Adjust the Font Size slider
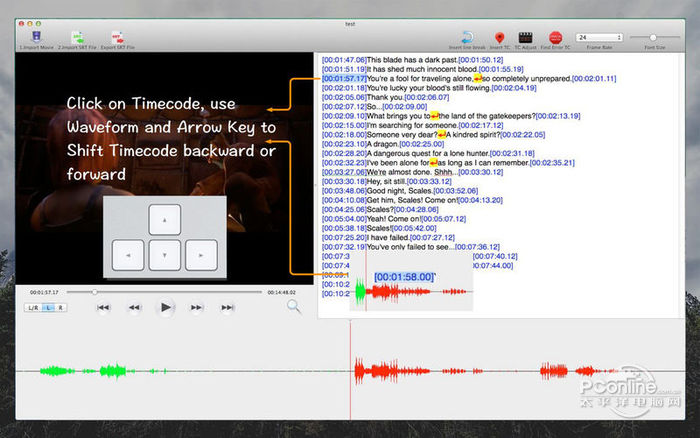Image resolution: width=700 pixels, height=438 pixels. coord(654,37)
